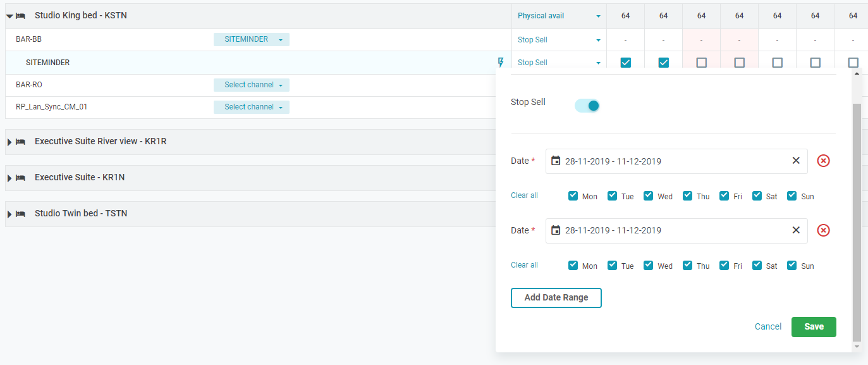Clear the second date range field value
Viewport: 868px width, 365px height.
(x=796, y=230)
